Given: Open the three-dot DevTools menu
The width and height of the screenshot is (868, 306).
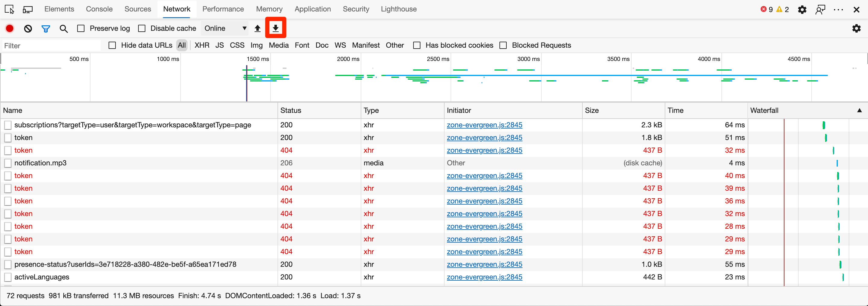Looking at the screenshot, I should coord(839,9).
